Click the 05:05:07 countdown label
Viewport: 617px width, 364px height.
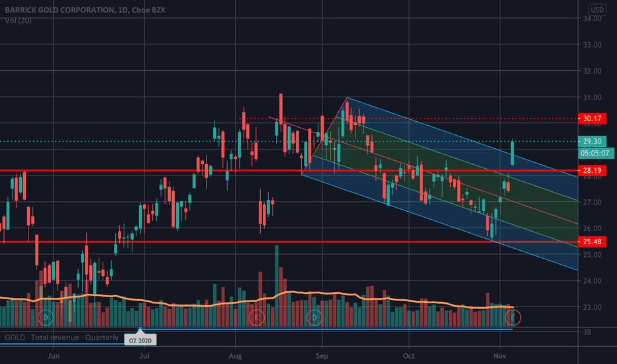596,153
